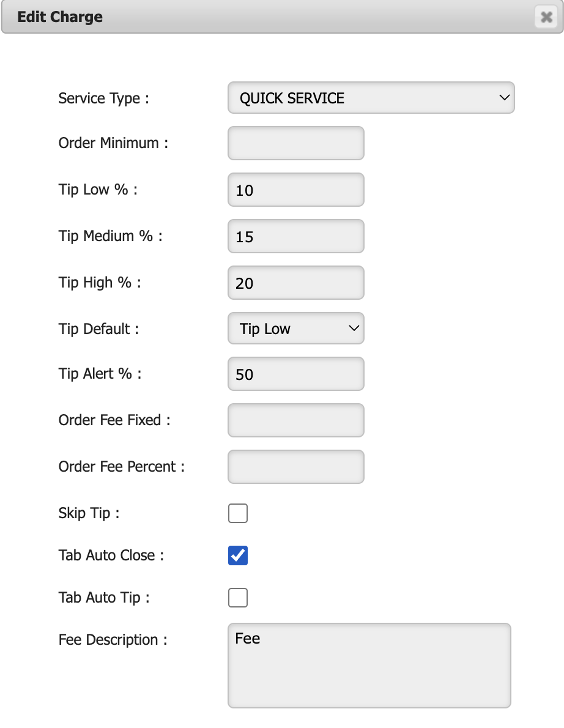Click the "Service Type :" label
The image size is (564, 728).
coord(103,98)
